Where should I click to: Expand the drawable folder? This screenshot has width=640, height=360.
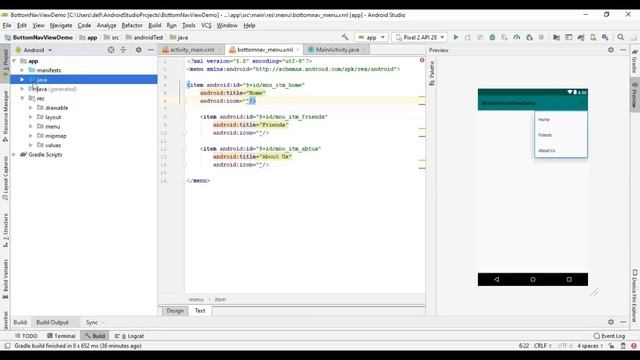[x=31, y=108]
